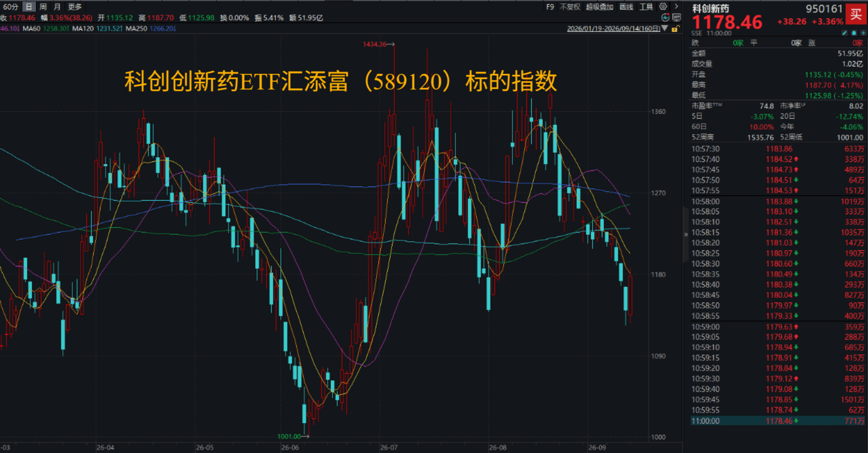868x453 pixels.
Task: Click the 开盘 value 1135.12 in quote panel
Action: pyautogui.click(x=818, y=75)
